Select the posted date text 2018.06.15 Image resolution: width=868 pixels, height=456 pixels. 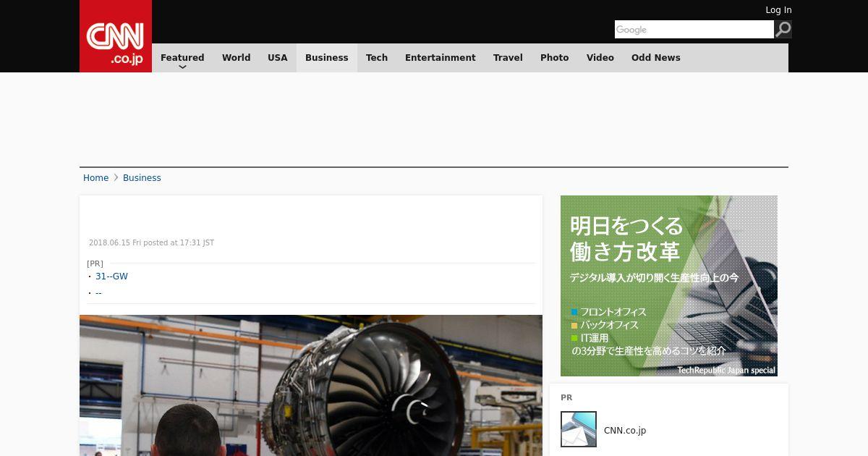(109, 243)
